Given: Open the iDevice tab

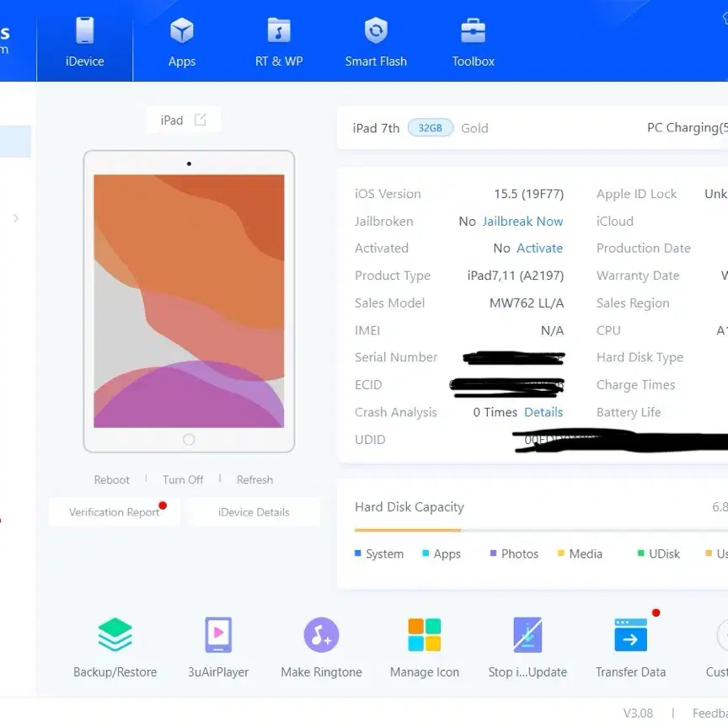Looking at the screenshot, I should [84, 42].
